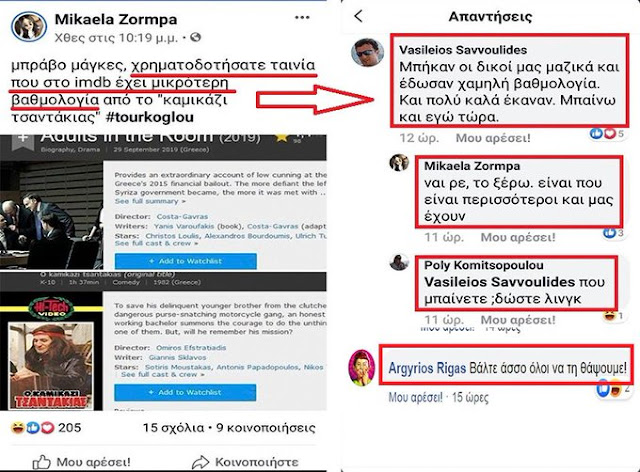The image size is (640, 472).
Task: Like Poly Komitsopoulou's reply
Action: (518, 319)
